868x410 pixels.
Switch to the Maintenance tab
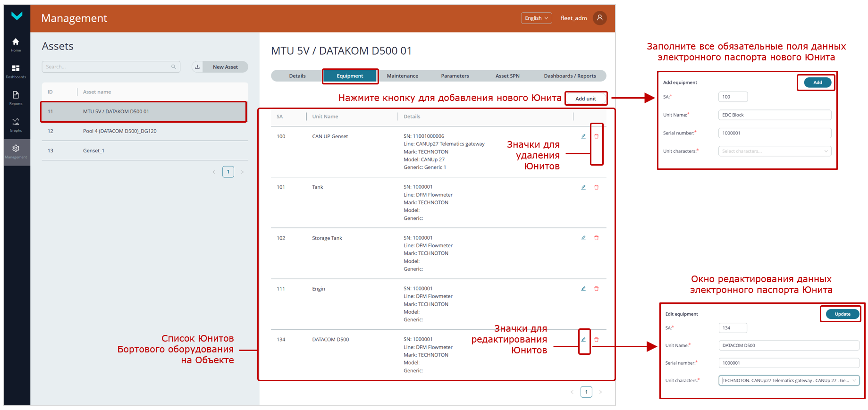402,76
